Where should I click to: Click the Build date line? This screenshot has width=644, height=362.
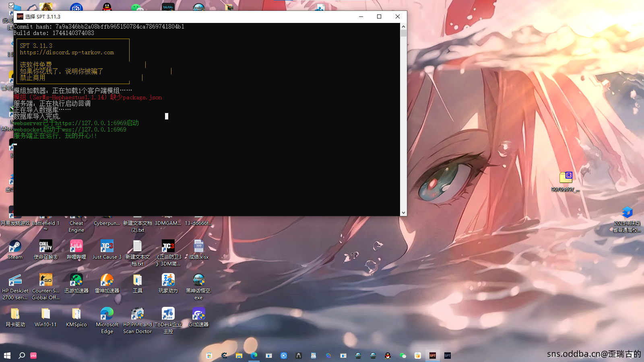54,33
